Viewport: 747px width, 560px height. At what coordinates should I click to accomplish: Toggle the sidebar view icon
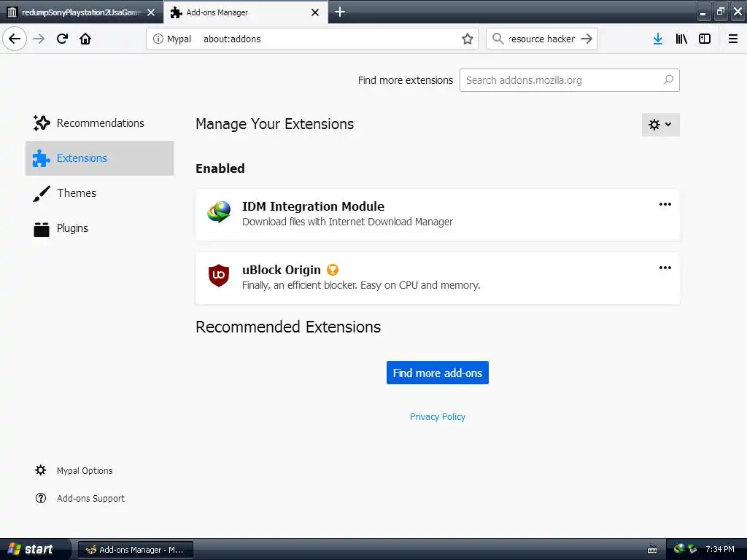click(705, 39)
